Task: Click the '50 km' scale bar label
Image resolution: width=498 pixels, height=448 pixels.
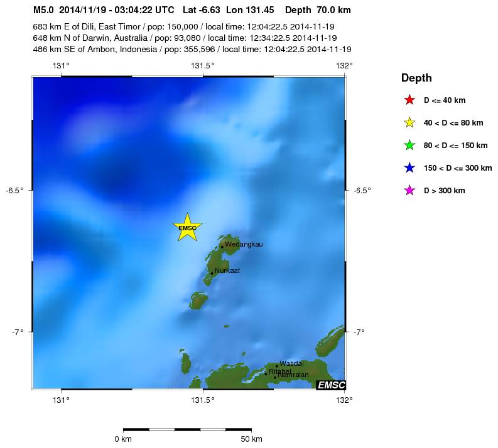Action: click(251, 439)
